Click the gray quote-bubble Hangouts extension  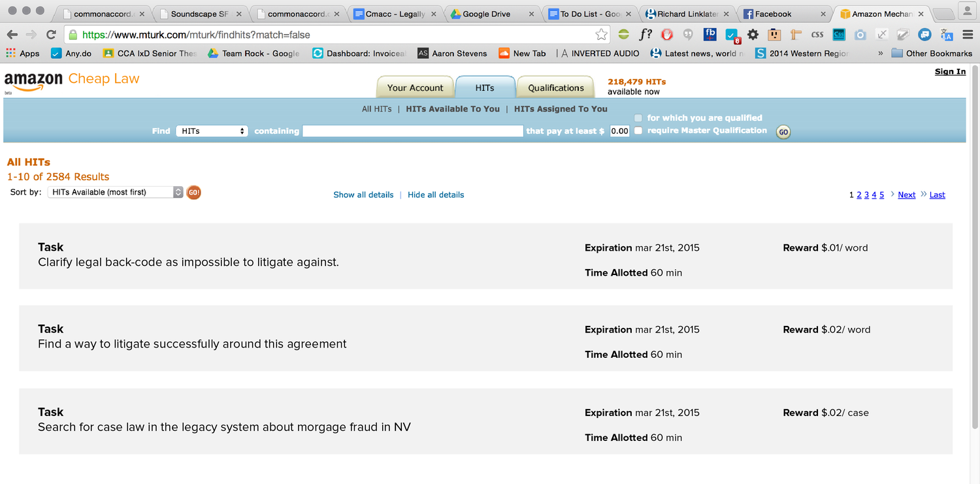point(688,35)
